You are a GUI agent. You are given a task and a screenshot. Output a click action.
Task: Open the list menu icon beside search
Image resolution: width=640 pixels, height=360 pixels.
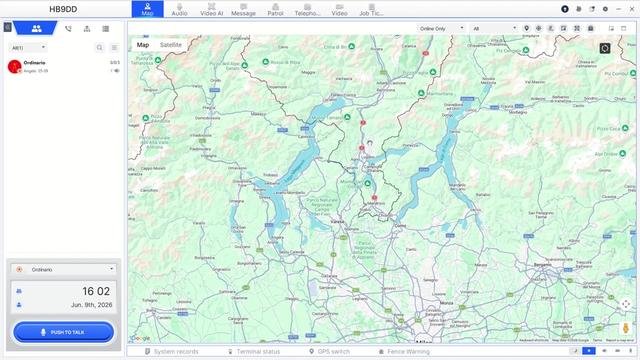point(115,48)
